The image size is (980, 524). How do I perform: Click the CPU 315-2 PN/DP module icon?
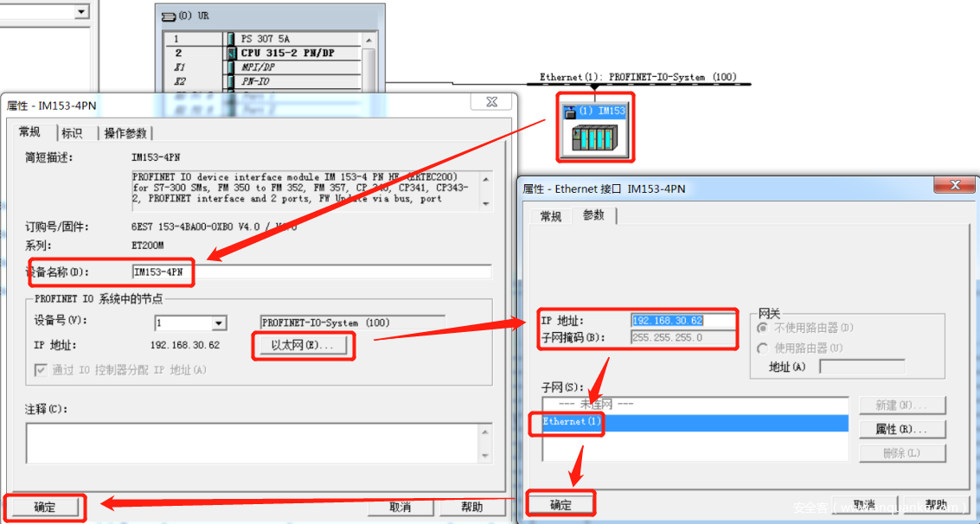231,53
